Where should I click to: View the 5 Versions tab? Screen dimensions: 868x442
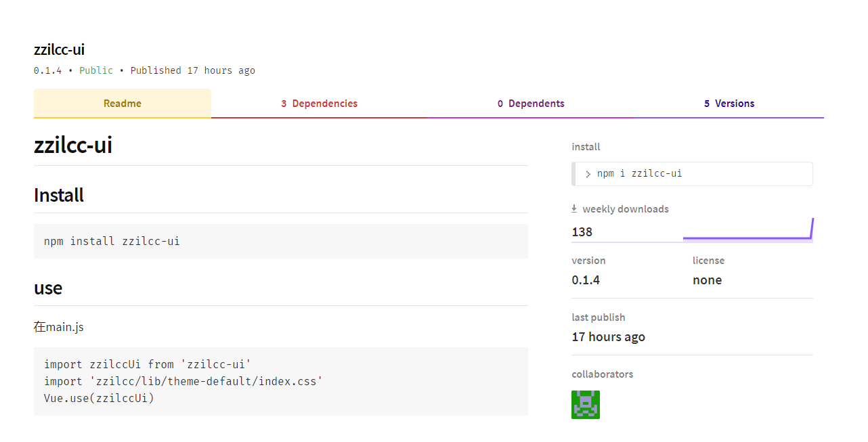(729, 104)
